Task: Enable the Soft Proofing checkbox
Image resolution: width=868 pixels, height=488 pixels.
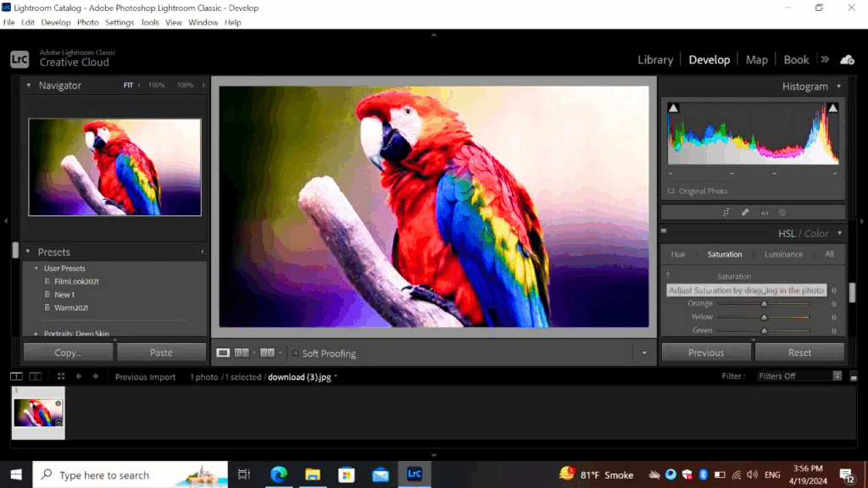Action: (x=296, y=353)
